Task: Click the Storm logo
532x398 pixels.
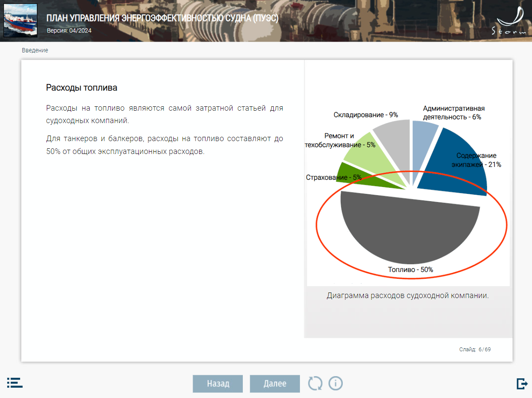Action: coord(509,20)
